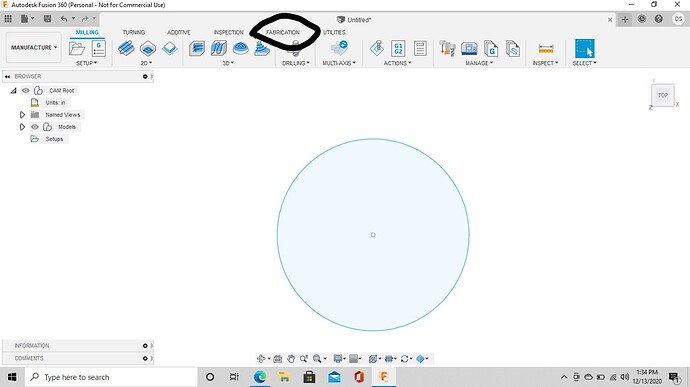Switch to the Milling tab
Image resolution: width=690 pixels, height=387 pixels.
[87, 32]
